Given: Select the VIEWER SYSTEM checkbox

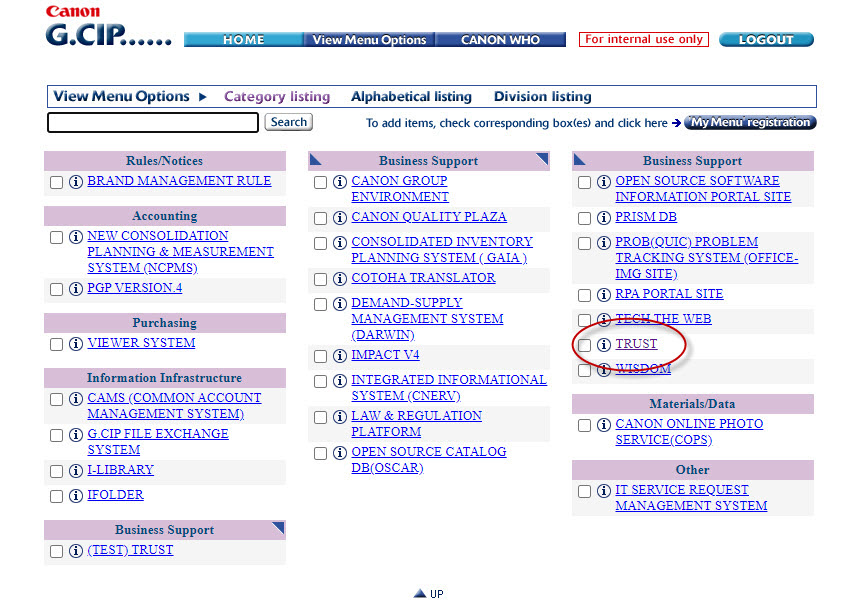Looking at the screenshot, I should pos(56,344).
